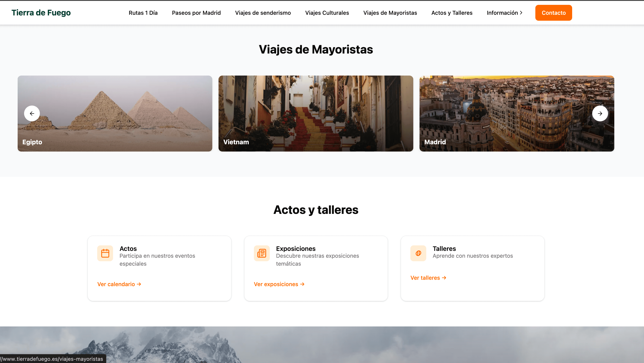Select the Madrid cityscape trip card
644x363 pixels.
pos(516,113)
